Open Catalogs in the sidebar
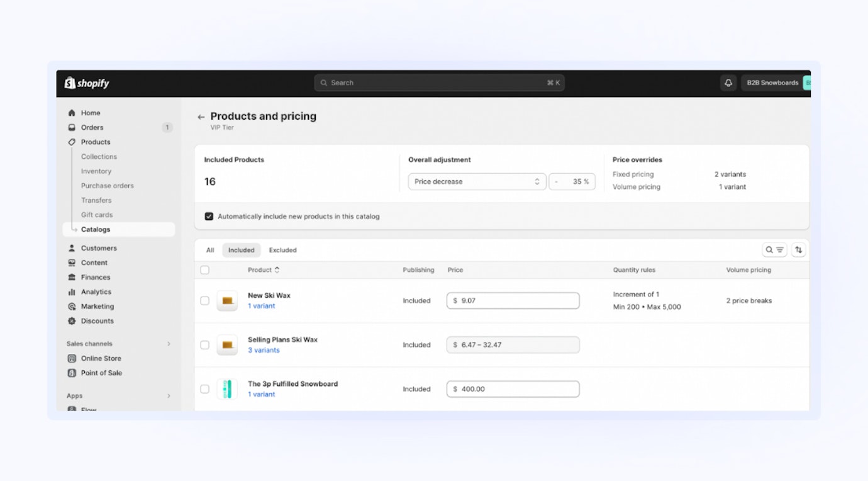The width and height of the screenshot is (868, 481). [x=119, y=229]
